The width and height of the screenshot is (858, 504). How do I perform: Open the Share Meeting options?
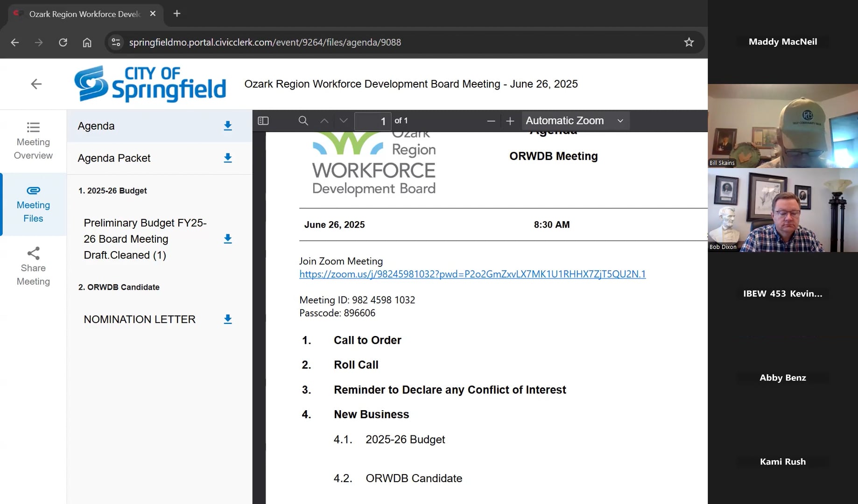(x=33, y=266)
